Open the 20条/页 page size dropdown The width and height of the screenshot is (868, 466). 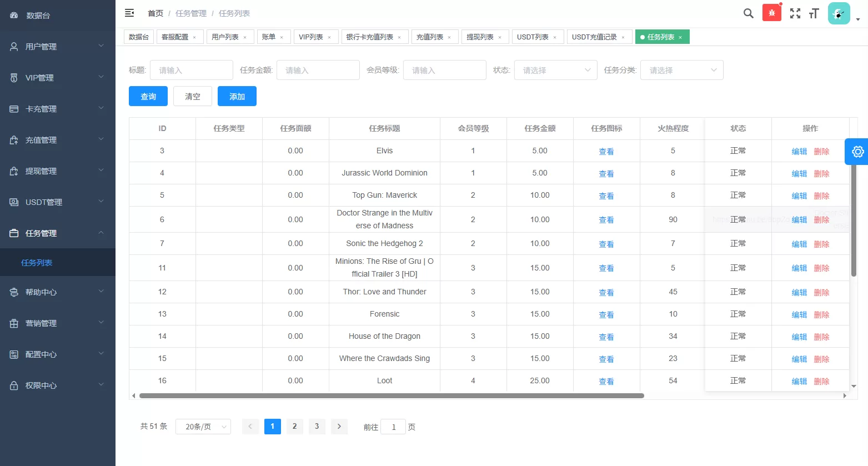(x=203, y=426)
